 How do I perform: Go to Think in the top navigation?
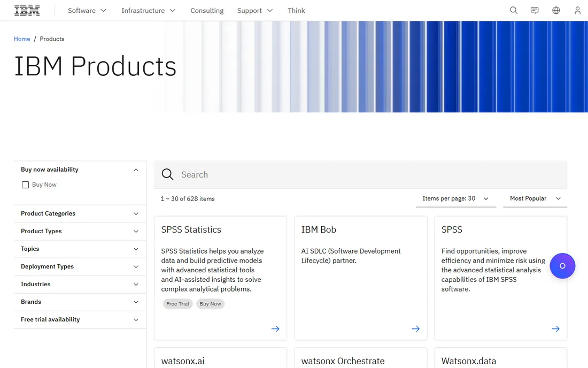point(296,11)
